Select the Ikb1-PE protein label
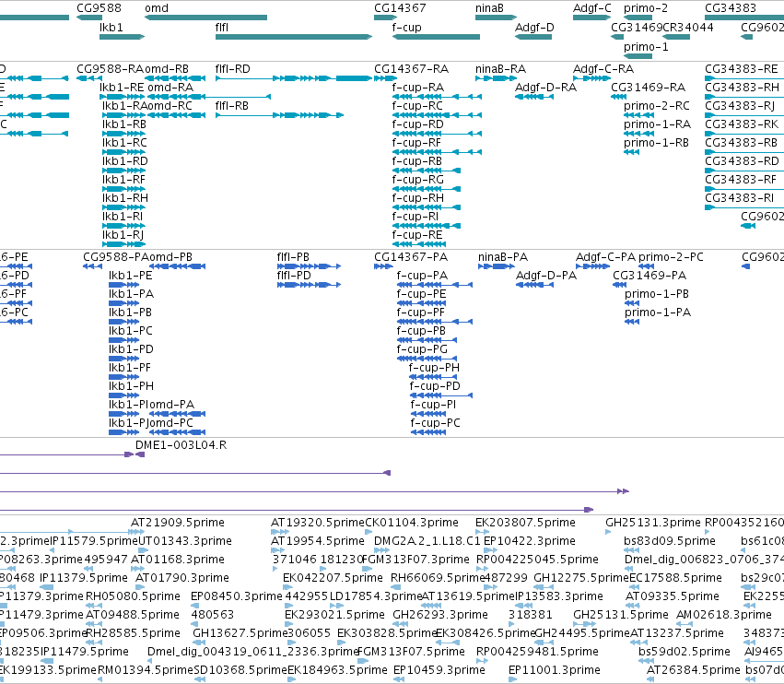 click(x=131, y=276)
